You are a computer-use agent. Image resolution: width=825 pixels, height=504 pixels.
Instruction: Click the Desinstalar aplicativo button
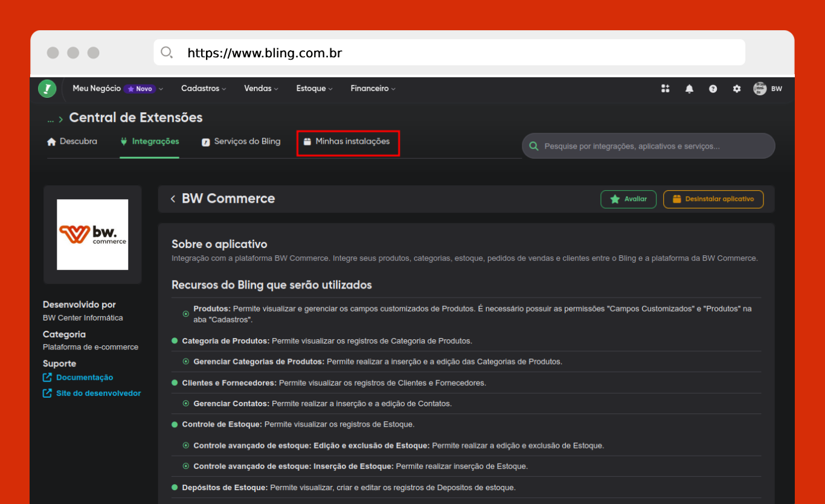[x=713, y=199]
